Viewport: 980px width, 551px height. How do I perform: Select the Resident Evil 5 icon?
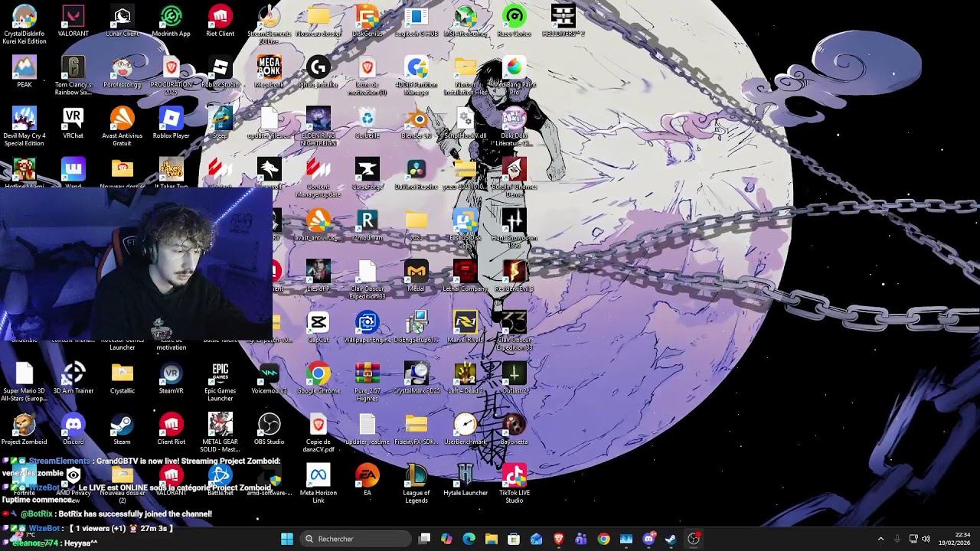(x=514, y=275)
